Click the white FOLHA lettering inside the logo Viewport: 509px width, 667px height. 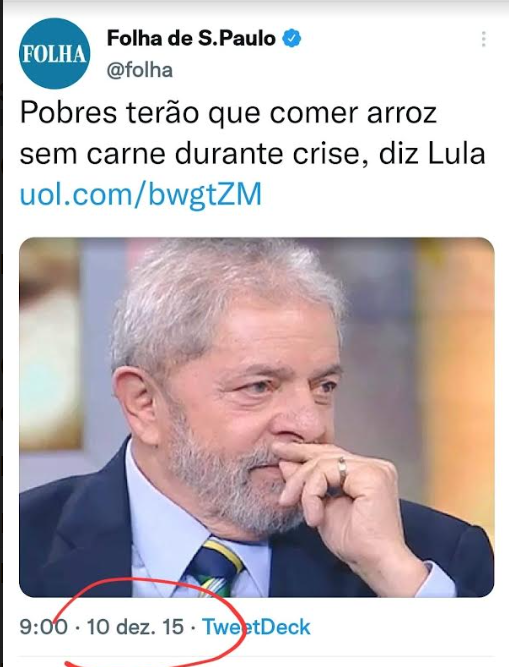point(54,54)
